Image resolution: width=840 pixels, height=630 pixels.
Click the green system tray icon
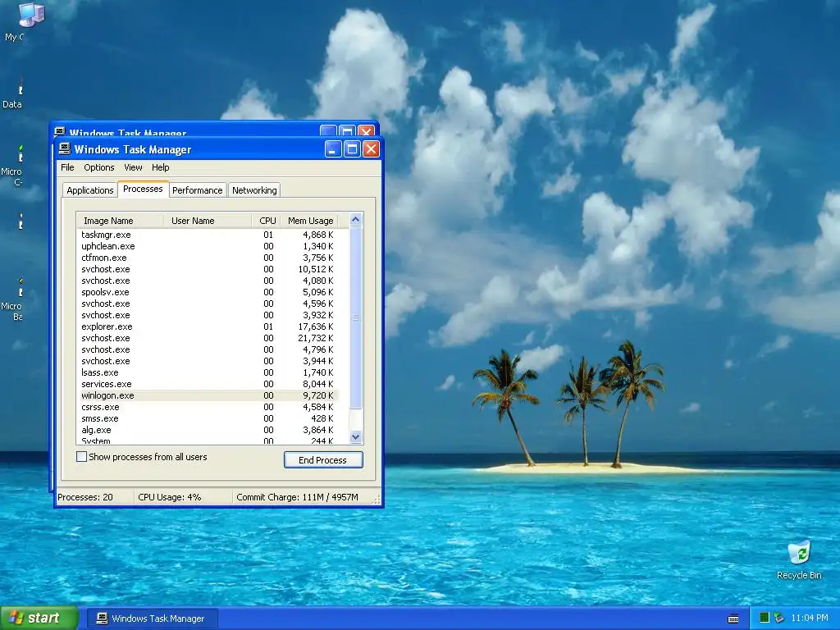coord(765,619)
